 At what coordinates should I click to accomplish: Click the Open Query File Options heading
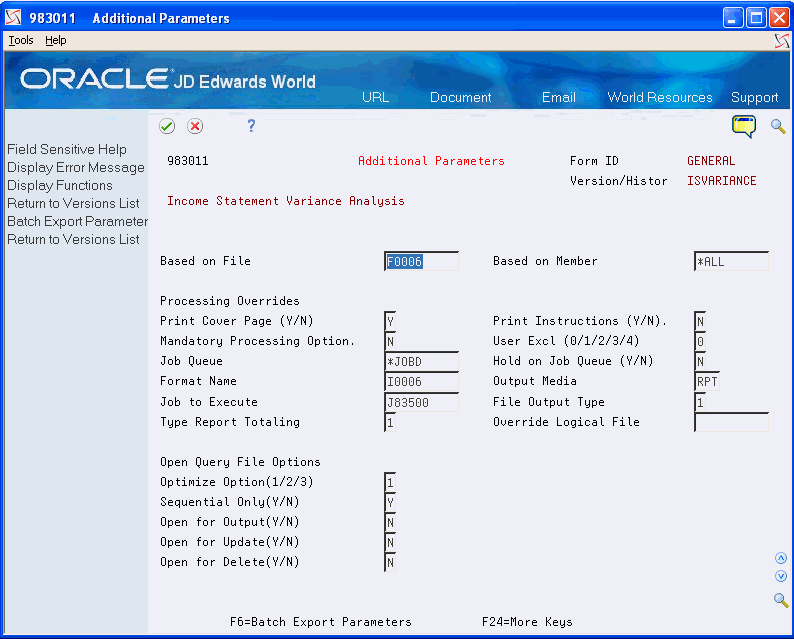coord(240,462)
